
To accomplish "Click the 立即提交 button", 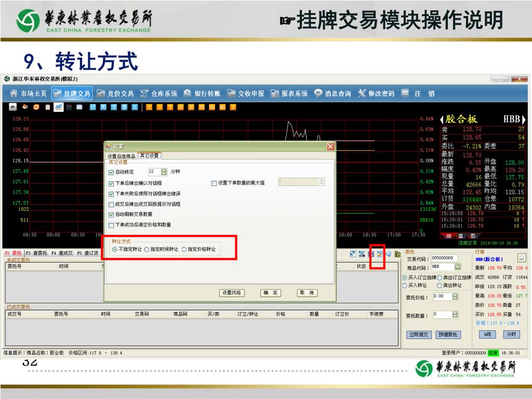I will click(419, 335).
